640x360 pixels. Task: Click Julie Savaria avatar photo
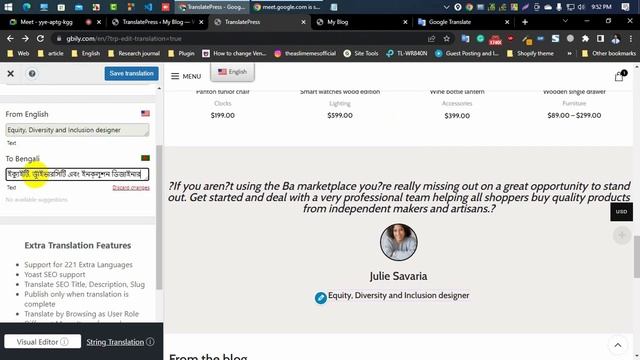click(x=398, y=242)
